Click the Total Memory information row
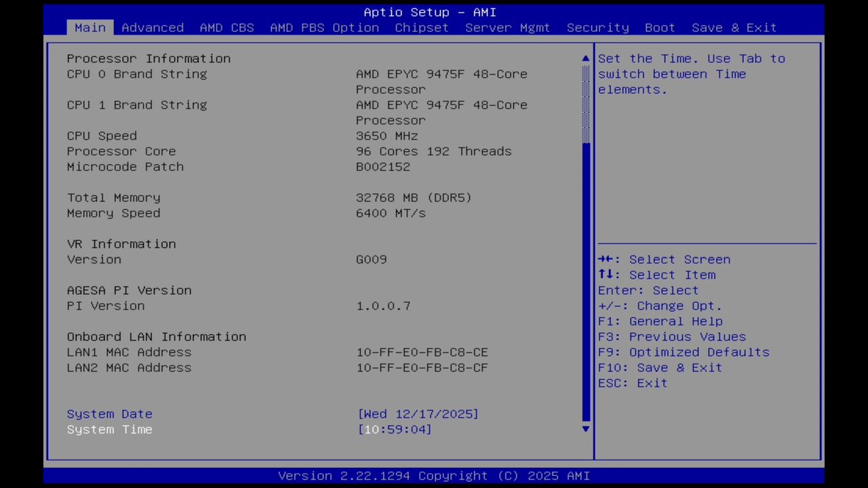The image size is (868, 488). 113,197
